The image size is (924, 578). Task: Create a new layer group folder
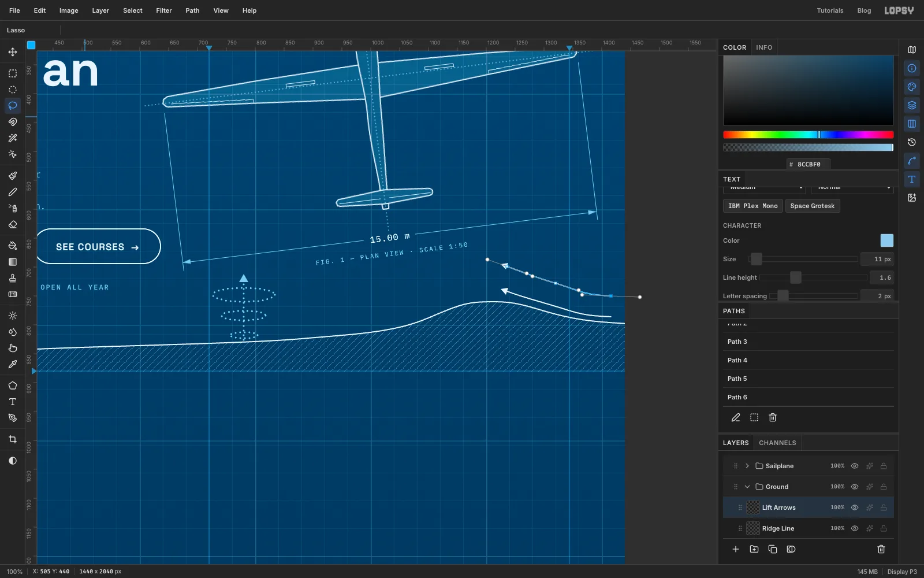[x=754, y=549]
